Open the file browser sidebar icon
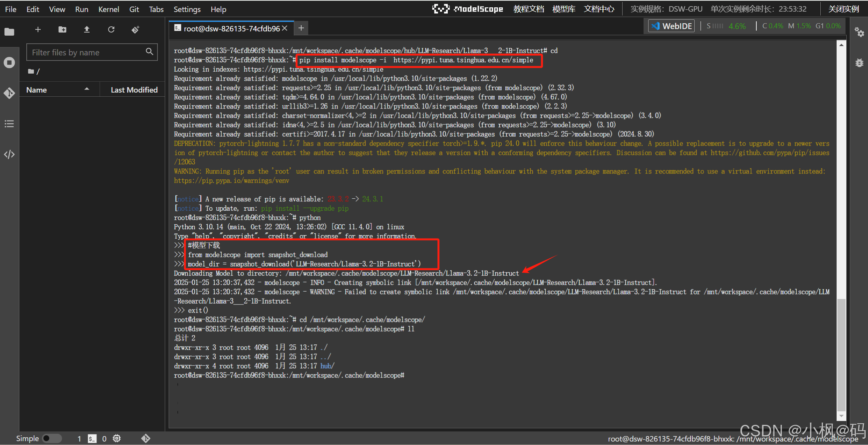The width and height of the screenshot is (868, 445). [9, 32]
